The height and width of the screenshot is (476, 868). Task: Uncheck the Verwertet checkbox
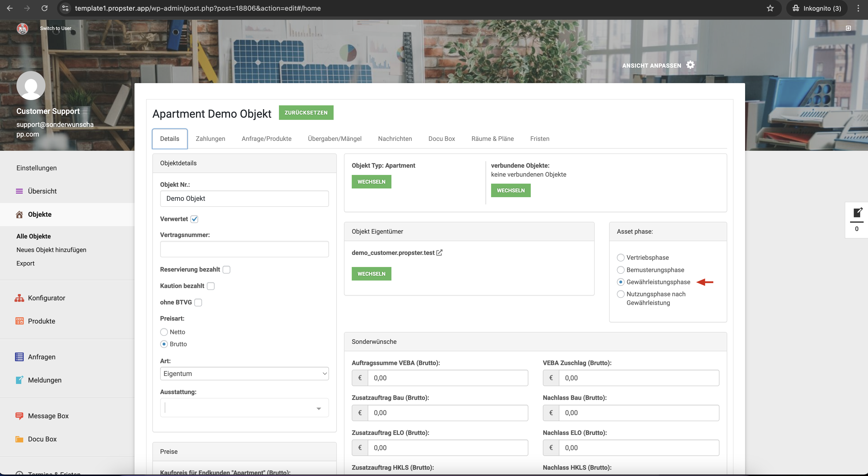tap(195, 219)
